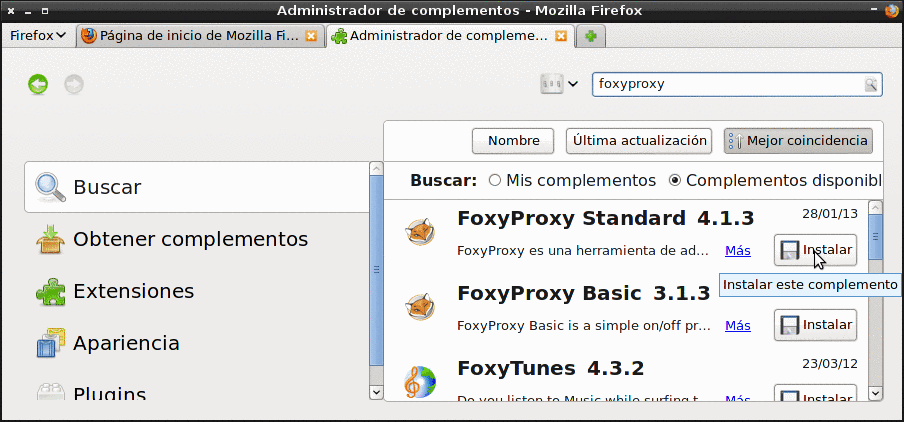
Task: Open the Extensiones category
Action: coord(197,291)
